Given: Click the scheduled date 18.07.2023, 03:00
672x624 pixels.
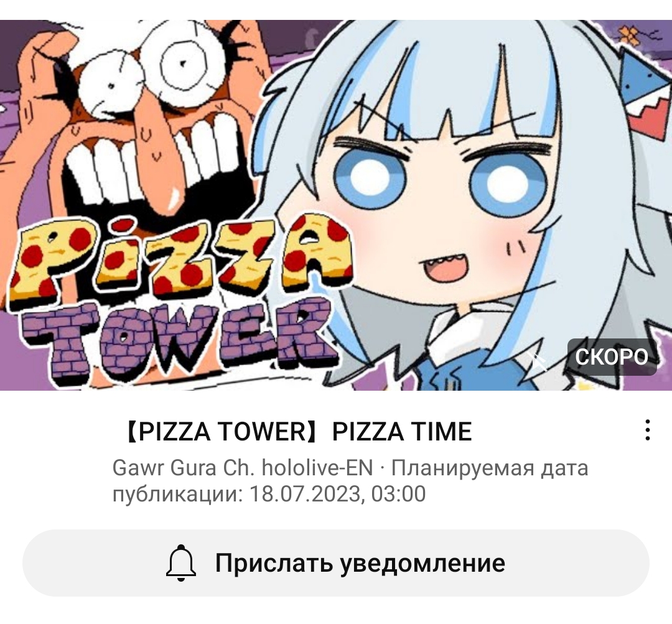Looking at the screenshot, I should (x=337, y=494).
